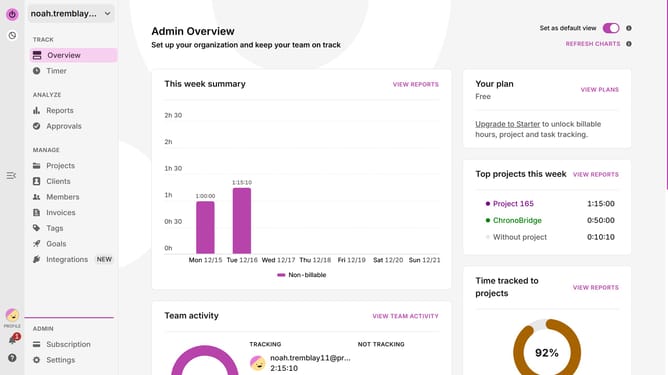The width and height of the screenshot is (668, 375).
Task: Click info icon next to default view toggle
Action: pos(629,28)
